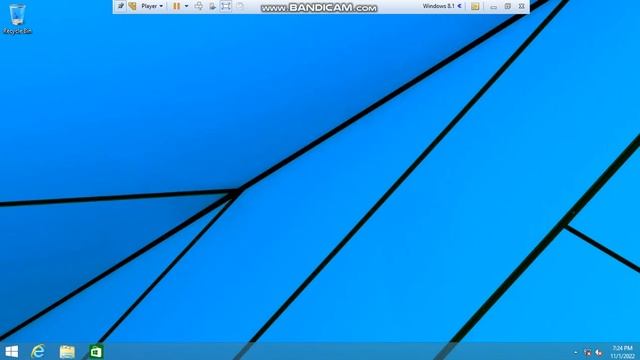The image size is (640, 360).
Task: Click the collapse arrow next to Windows 8.1
Action: tap(459, 6)
